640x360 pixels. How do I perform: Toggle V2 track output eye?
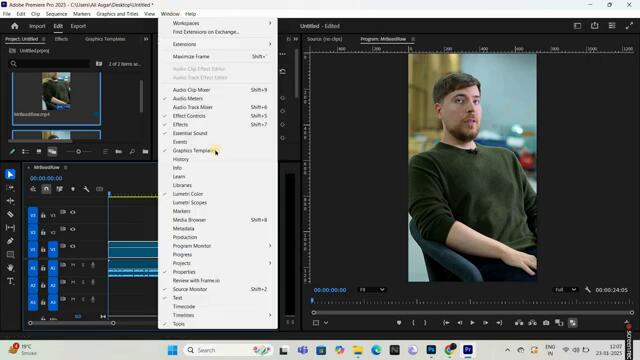pos(73,229)
